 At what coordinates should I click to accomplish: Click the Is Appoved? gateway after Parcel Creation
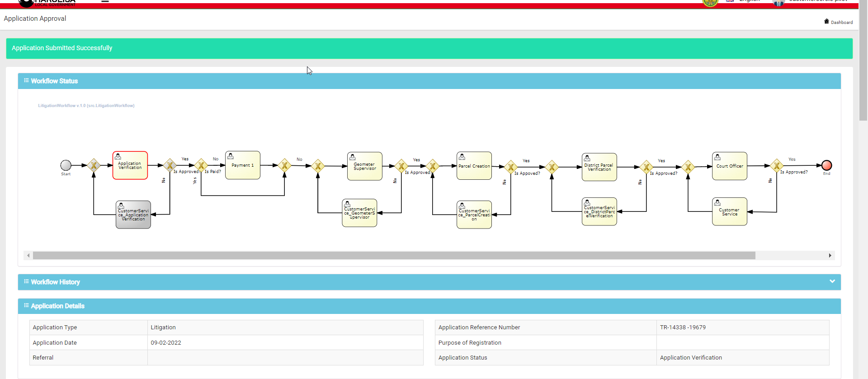(x=511, y=167)
